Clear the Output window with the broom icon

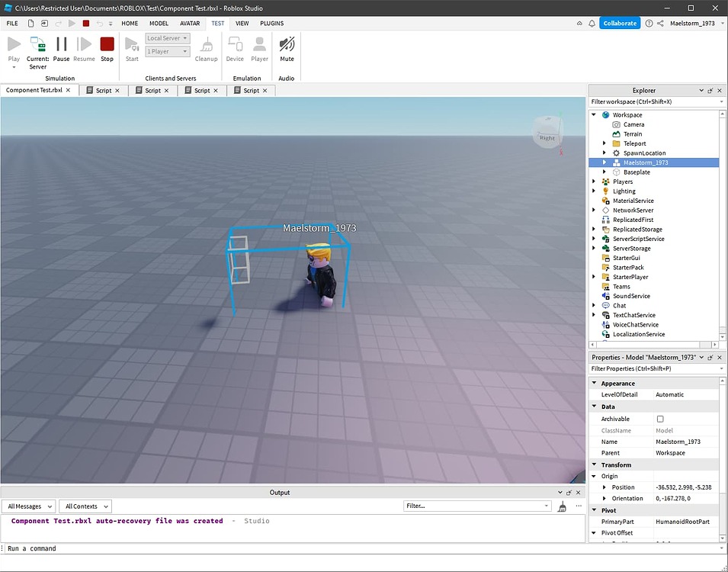pos(562,506)
